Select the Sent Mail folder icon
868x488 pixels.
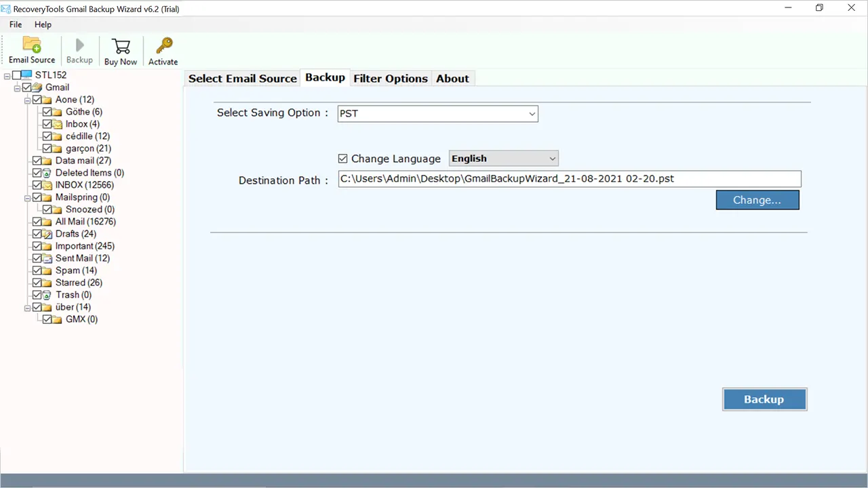47,258
